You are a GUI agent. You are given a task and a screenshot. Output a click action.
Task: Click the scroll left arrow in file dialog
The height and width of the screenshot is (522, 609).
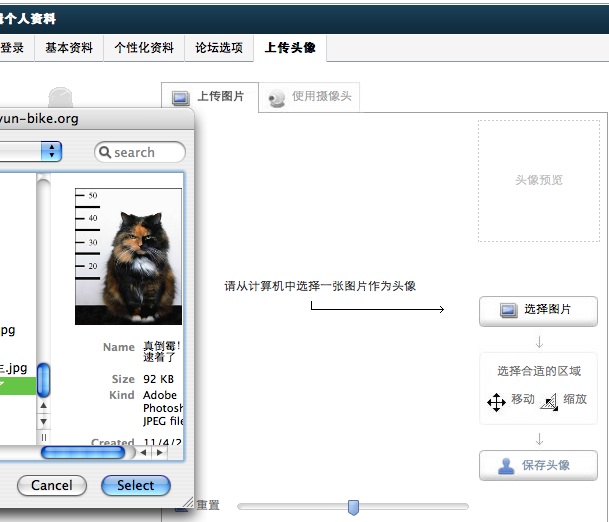pos(144,452)
